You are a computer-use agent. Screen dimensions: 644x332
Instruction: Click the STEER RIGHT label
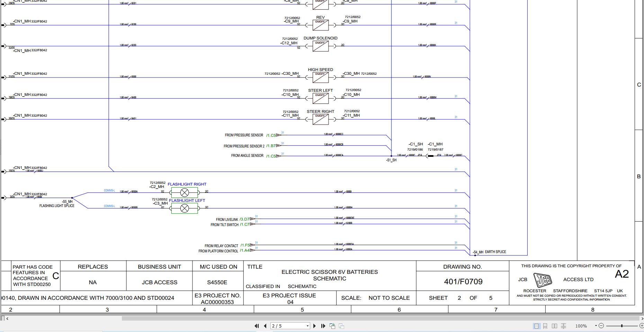point(321,112)
